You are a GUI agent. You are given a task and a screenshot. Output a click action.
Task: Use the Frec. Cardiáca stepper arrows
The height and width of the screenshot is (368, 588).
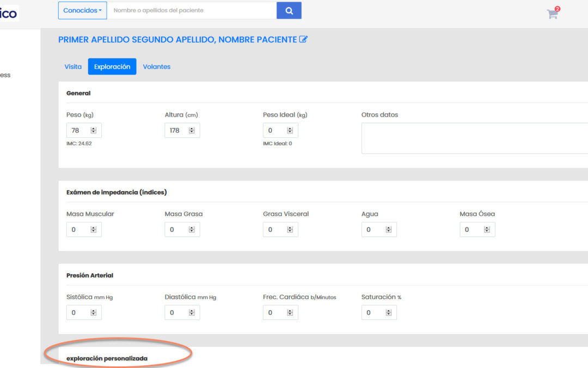(290, 312)
